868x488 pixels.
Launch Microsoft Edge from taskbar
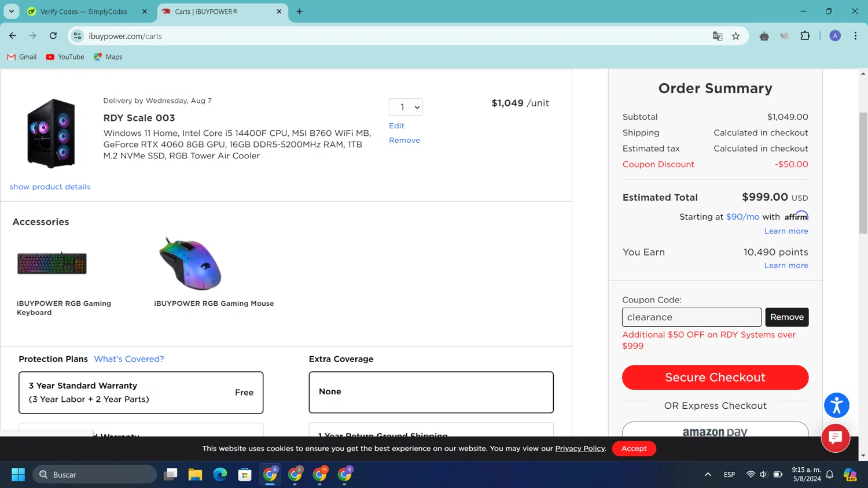220,475
